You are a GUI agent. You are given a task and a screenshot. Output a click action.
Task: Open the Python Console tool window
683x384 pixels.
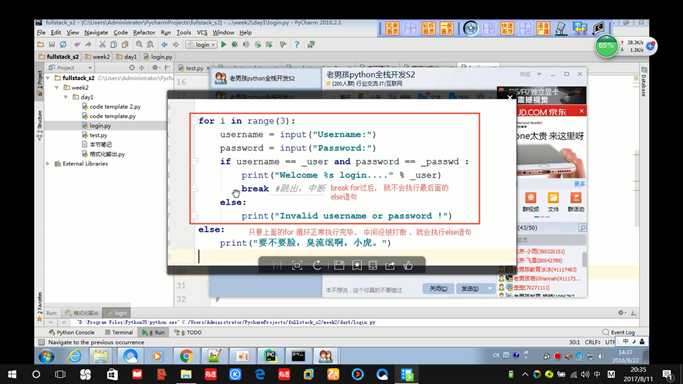tap(72, 332)
